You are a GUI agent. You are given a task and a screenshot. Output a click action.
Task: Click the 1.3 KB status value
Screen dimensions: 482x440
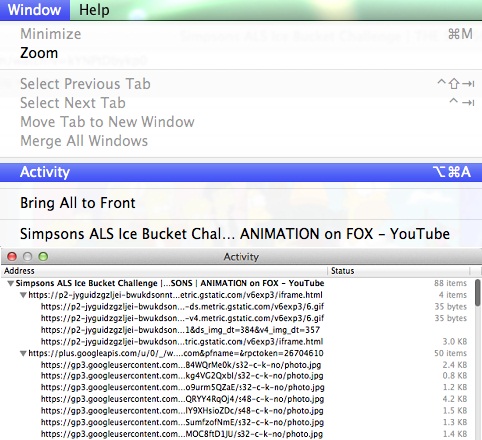coord(455,422)
